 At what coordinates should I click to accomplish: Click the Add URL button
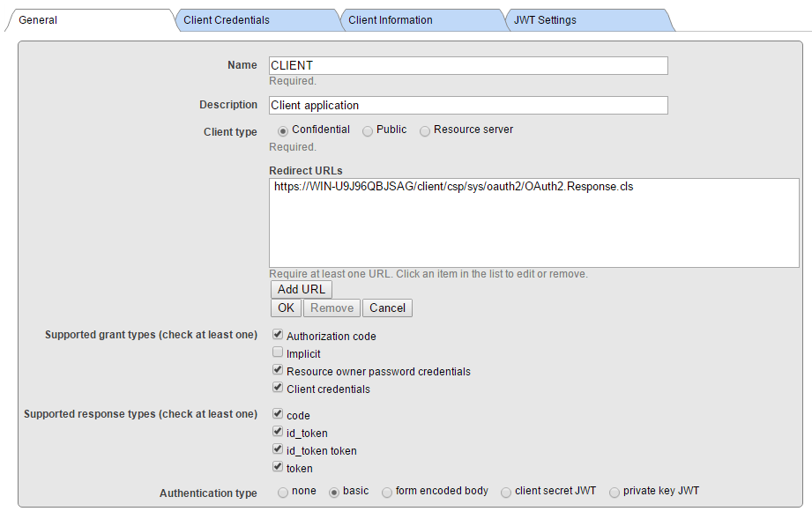click(302, 289)
